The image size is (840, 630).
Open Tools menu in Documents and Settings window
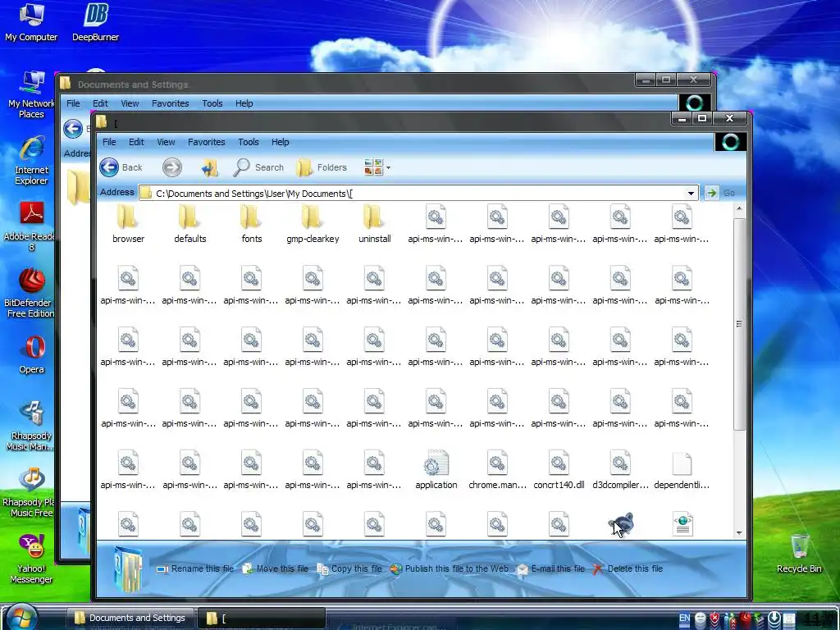point(212,103)
